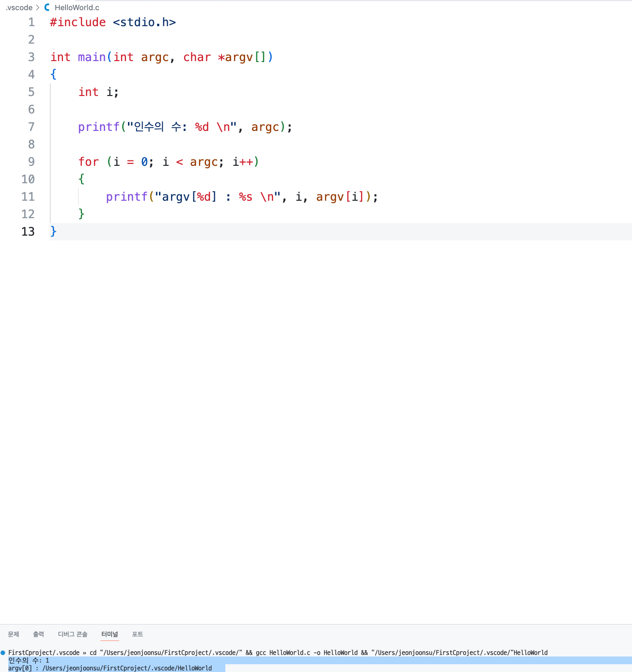Click the .vscode breadcrumb folder
632x672 pixels.
click(19, 8)
